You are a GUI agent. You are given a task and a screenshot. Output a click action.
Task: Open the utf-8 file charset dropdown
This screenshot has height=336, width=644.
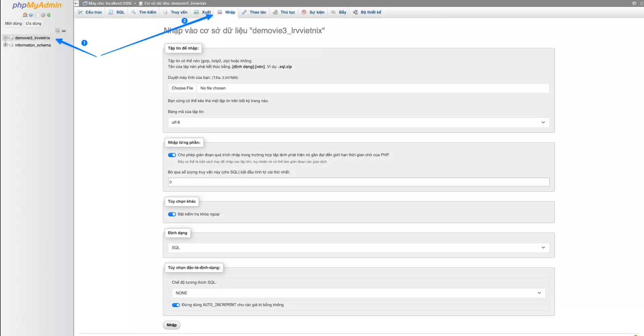[358, 122]
